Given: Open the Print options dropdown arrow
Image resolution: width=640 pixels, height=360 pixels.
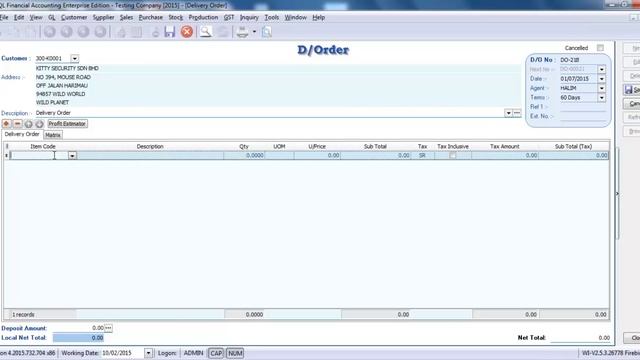Looking at the screenshot, I should 254,32.
